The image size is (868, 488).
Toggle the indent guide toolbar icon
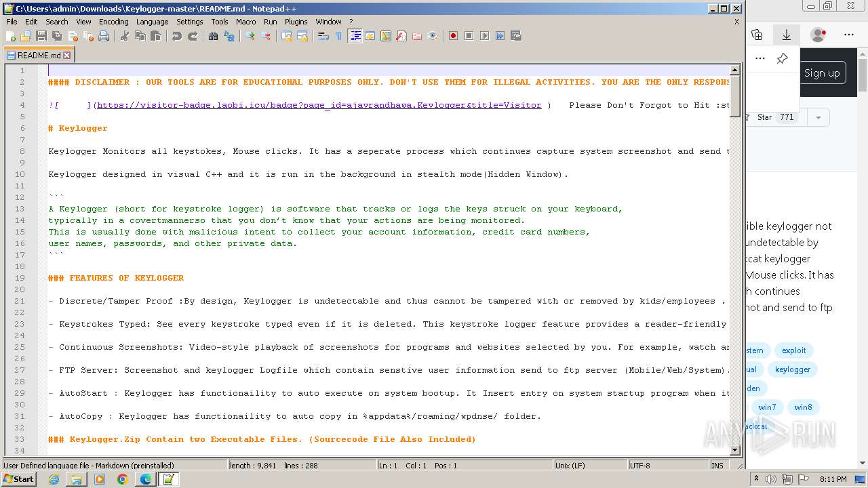pyautogui.click(x=355, y=36)
